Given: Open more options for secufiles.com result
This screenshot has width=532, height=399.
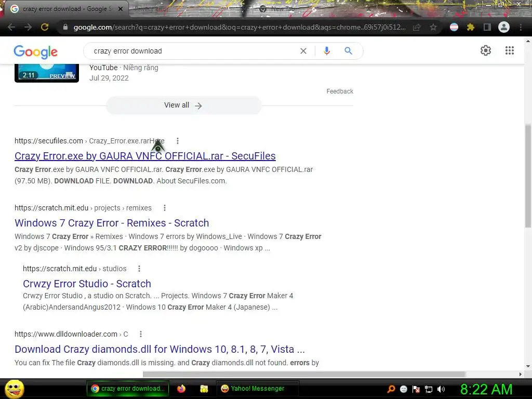Looking at the screenshot, I should pos(178,141).
